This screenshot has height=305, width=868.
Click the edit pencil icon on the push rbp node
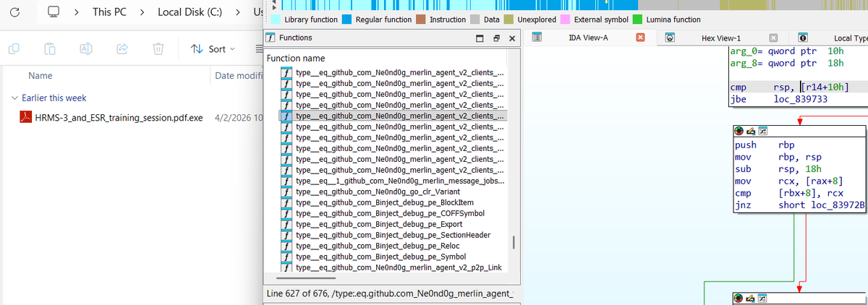pyautogui.click(x=751, y=131)
